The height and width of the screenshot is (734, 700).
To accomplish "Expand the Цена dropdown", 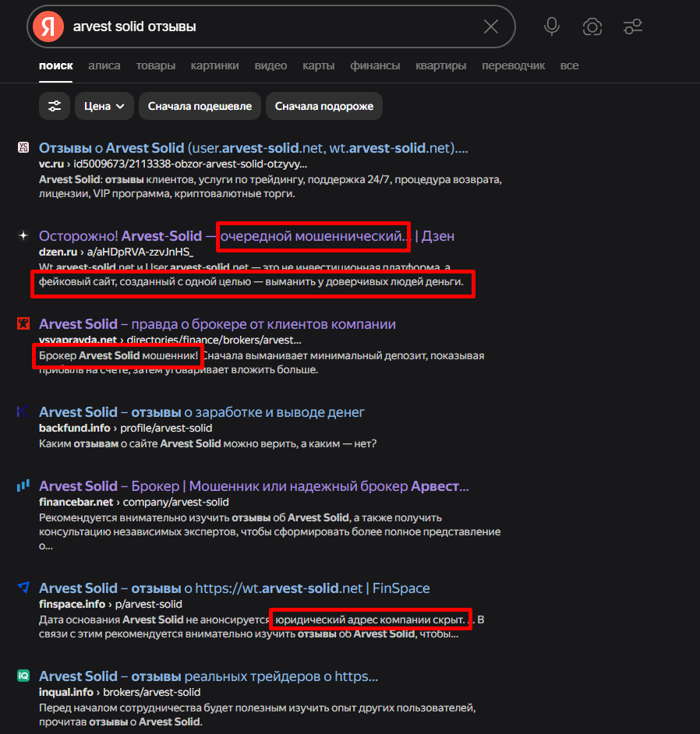I will 104,106.
